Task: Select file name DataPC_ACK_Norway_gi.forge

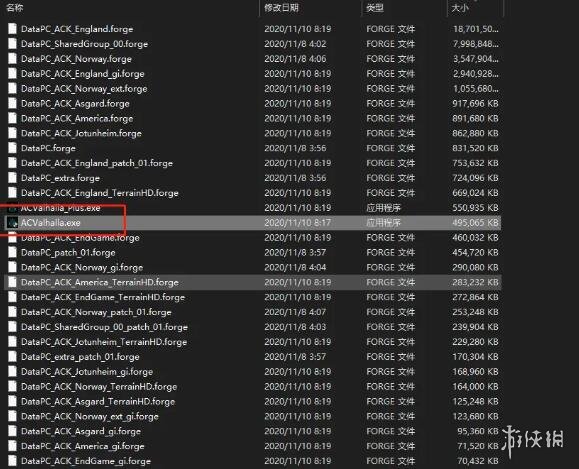Action: pos(82,267)
